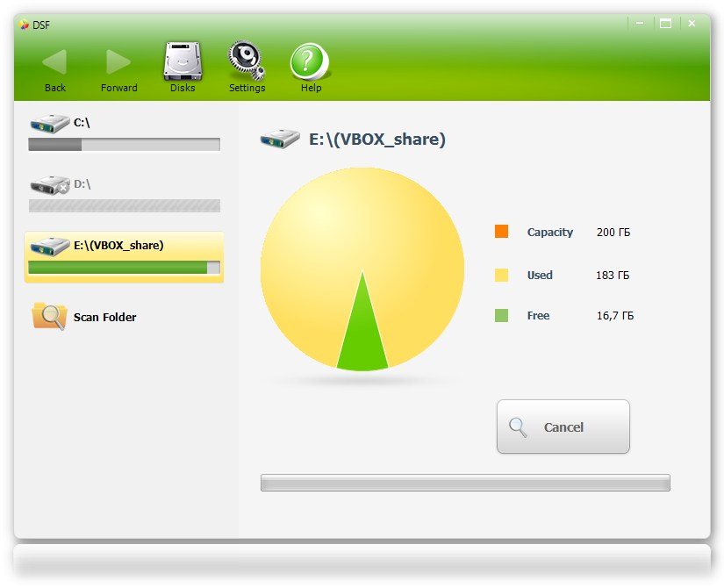Screen dimensions: 724x588
Task: Open the Help question mark icon
Action: click(x=311, y=61)
